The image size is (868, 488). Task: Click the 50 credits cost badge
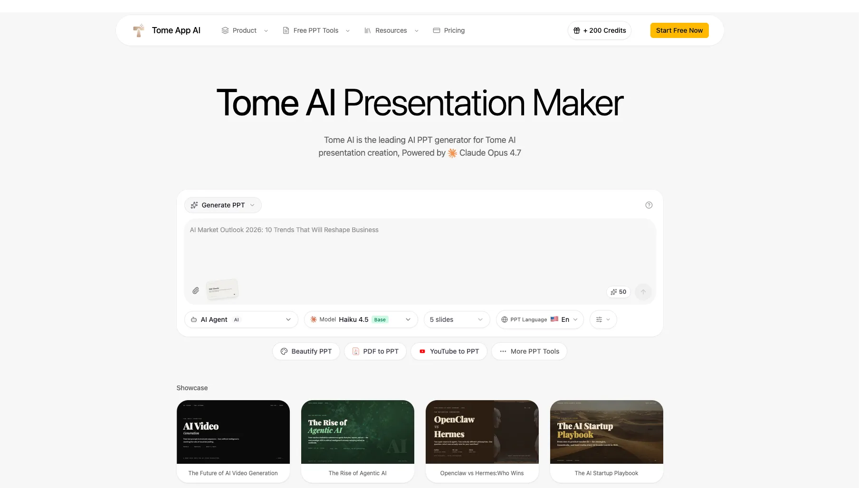(x=619, y=292)
